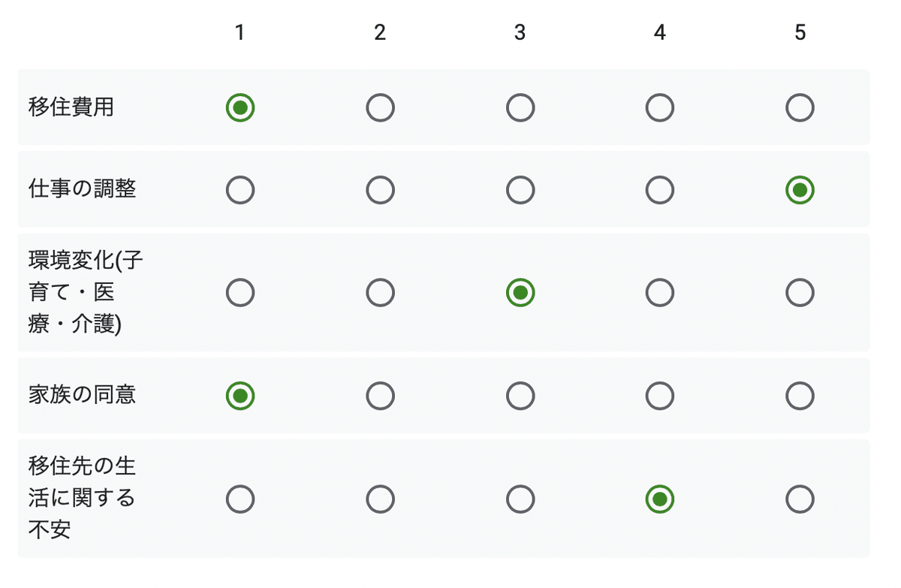Select rating 4 for 家族の同意
This screenshot has height=588, width=901.
point(660,396)
